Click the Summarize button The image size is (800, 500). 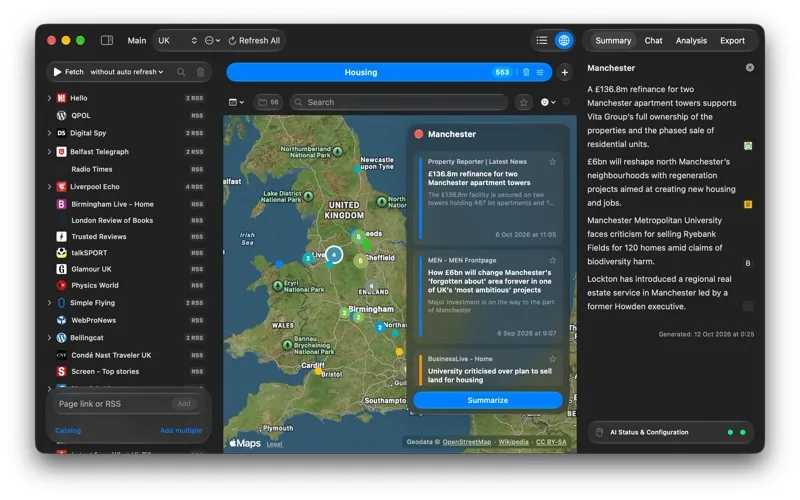[488, 400]
